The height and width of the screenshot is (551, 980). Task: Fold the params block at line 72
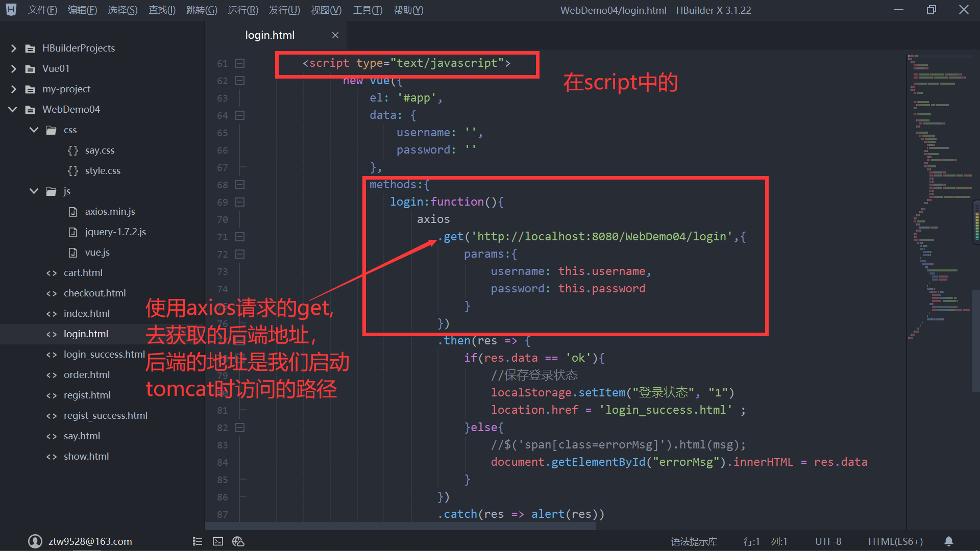pyautogui.click(x=240, y=254)
